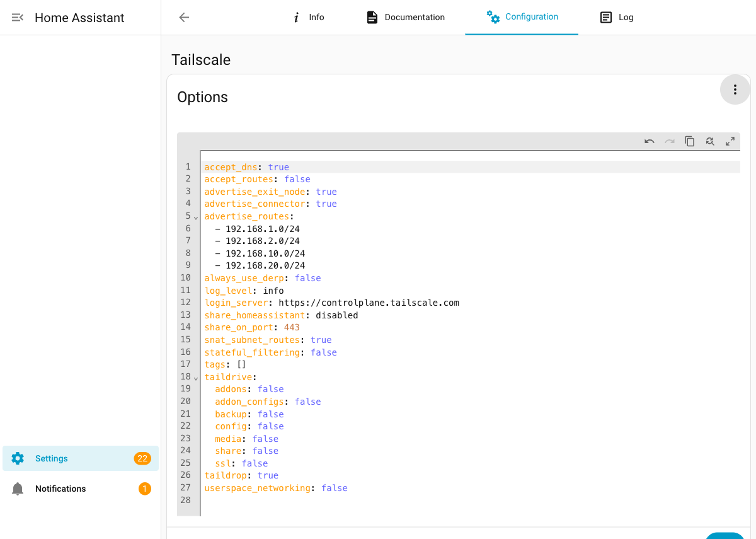Screen dimensions: 756x539
Task: Click the Documentation page icon
Action: click(x=372, y=18)
